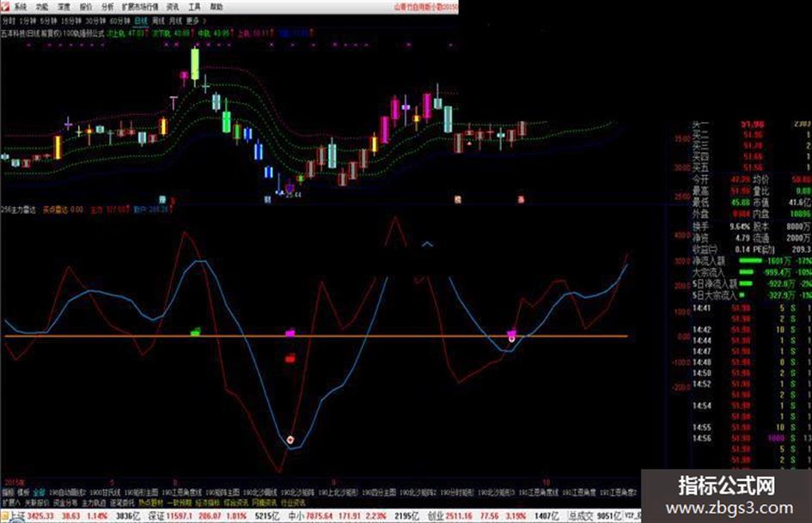Screen dimensions: 812x523
Task: Click the 换手 9.64% value
Action: [739, 227]
